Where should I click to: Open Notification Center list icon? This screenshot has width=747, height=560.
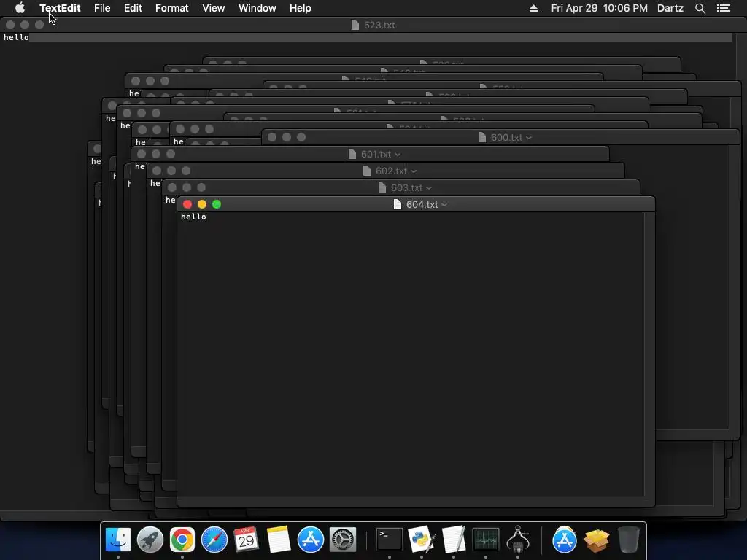(x=723, y=8)
